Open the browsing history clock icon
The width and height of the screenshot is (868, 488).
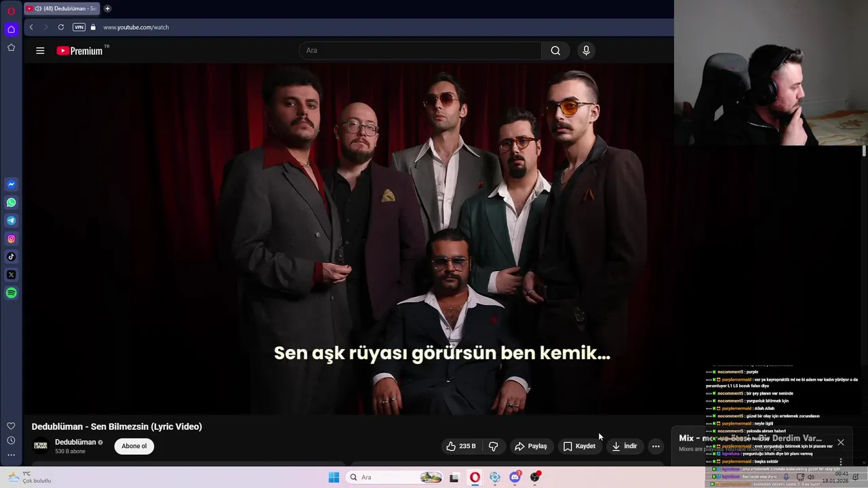(11, 441)
